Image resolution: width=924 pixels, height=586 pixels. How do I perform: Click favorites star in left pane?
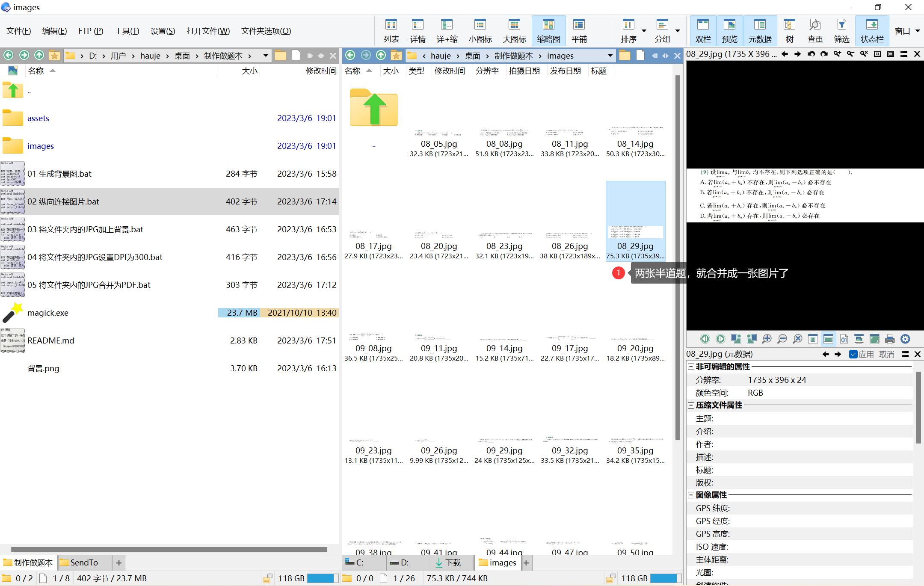tap(54, 56)
